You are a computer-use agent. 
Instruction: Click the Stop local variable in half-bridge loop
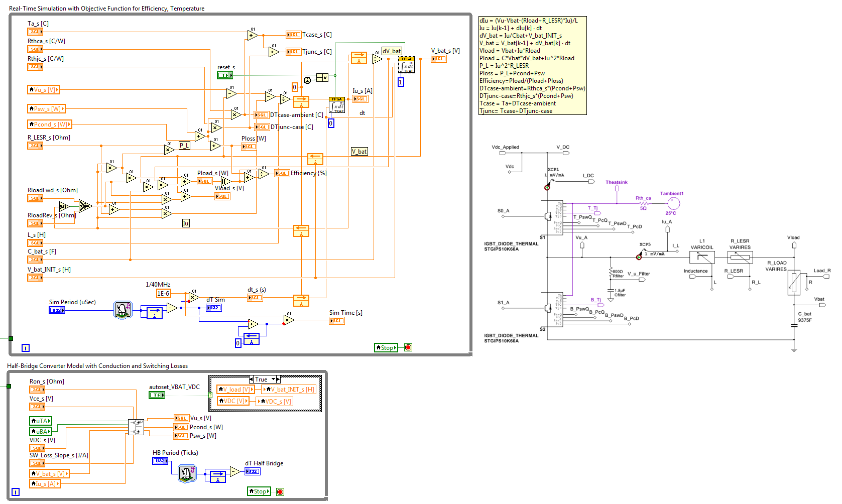tap(259, 491)
